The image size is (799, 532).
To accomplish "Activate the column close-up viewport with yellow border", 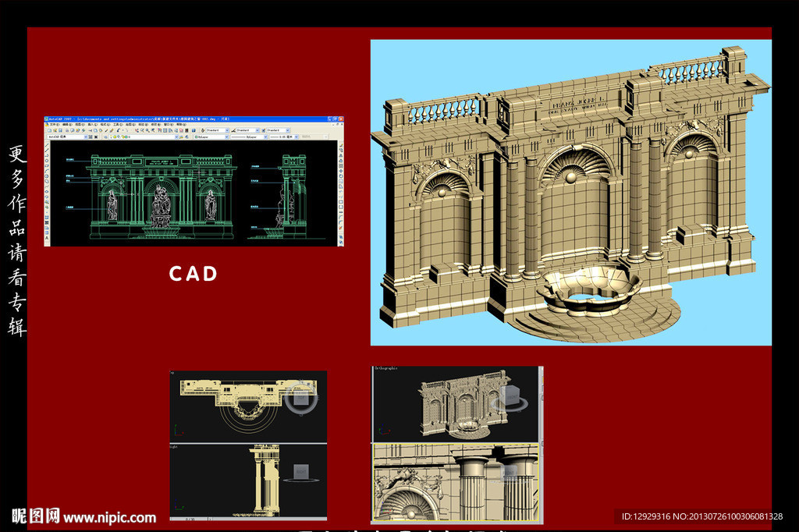I will click(x=456, y=482).
